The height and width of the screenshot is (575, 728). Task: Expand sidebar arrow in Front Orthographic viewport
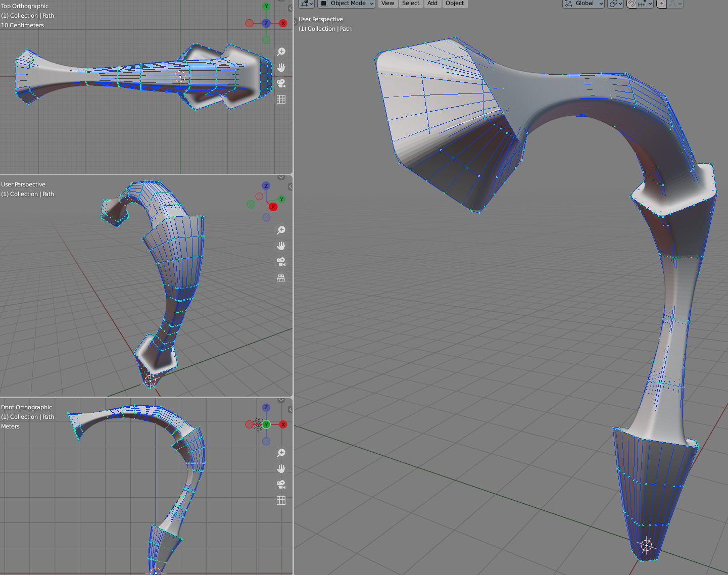click(x=290, y=410)
